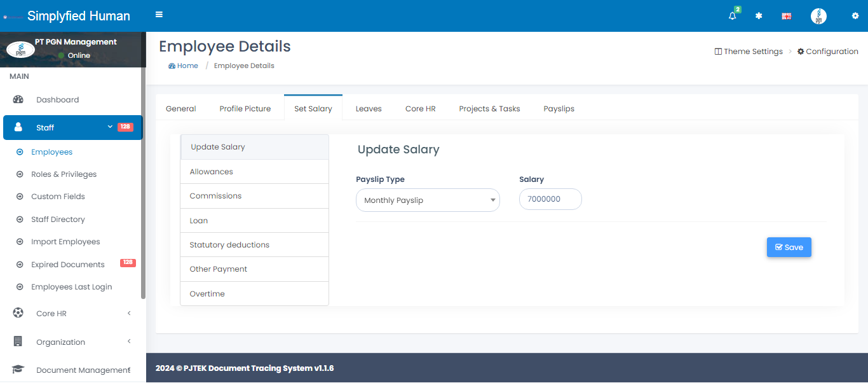868x383 pixels.
Task: Switch to the Payslips tab
Action: click(x=559, y=109)
